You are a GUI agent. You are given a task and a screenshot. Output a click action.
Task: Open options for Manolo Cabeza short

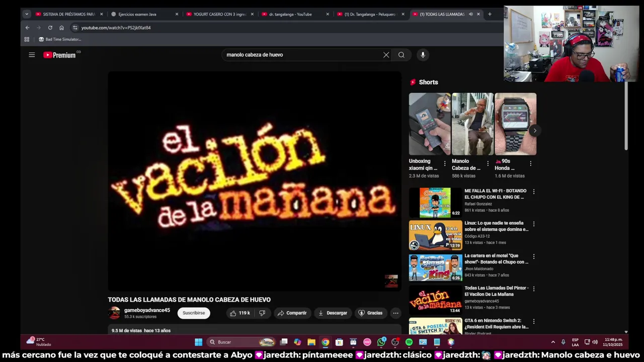[x=488, y=163]
